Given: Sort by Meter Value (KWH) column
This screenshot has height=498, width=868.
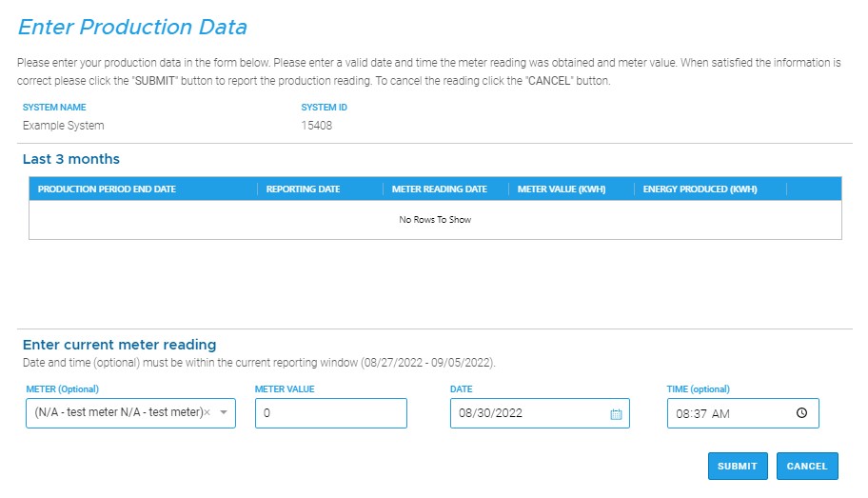Looking at the screenshot, I should pyautogui.click(x=562, y=189).
